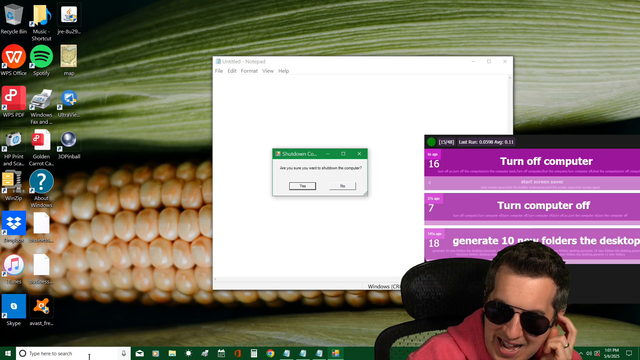Select the jre-8u29 installer icon
The width and height of the screenshot is (640, 360).
click(x=69, y=18)
